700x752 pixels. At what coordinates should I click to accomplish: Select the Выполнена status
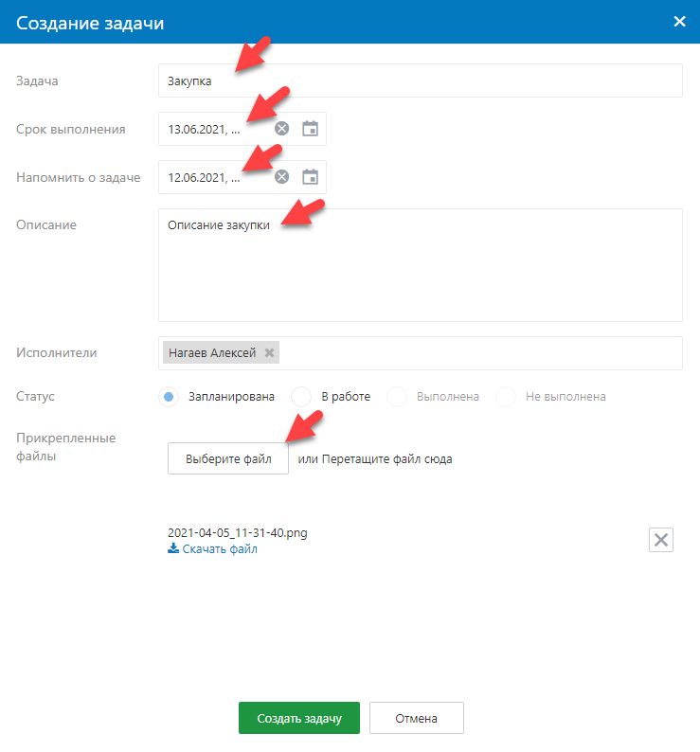pos(397,397)
